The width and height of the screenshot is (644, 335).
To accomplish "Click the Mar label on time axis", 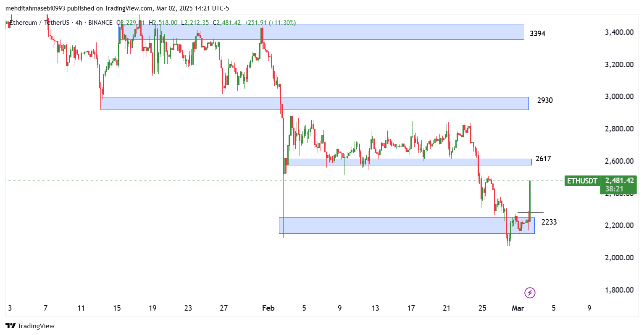I will pos(518,308).
